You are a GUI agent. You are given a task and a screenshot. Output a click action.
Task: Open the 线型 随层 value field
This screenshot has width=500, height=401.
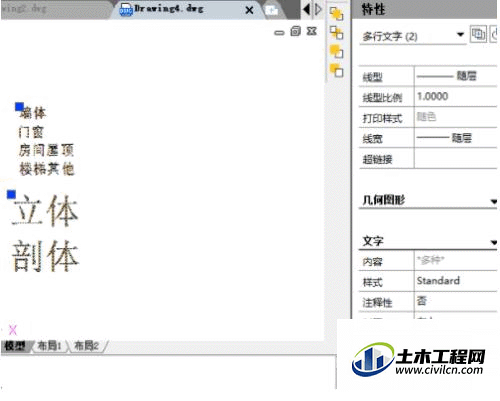click(455, 77)
